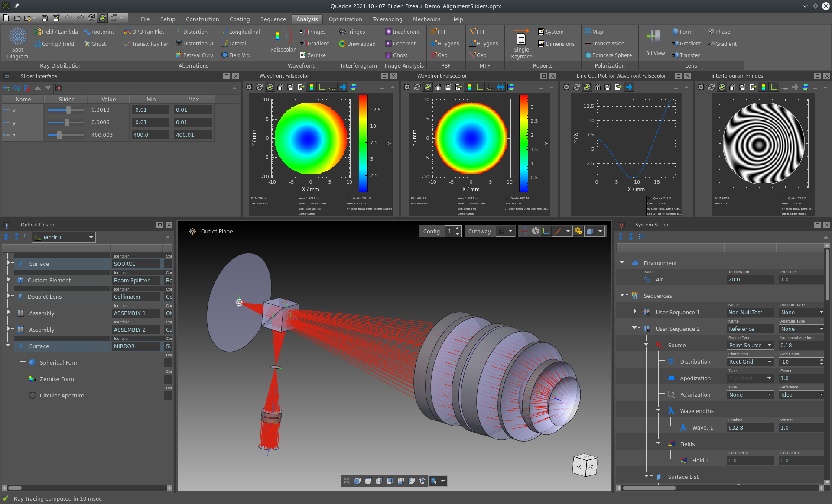Open the Help menu
The image size is (832, 504).
pos(457,19)
